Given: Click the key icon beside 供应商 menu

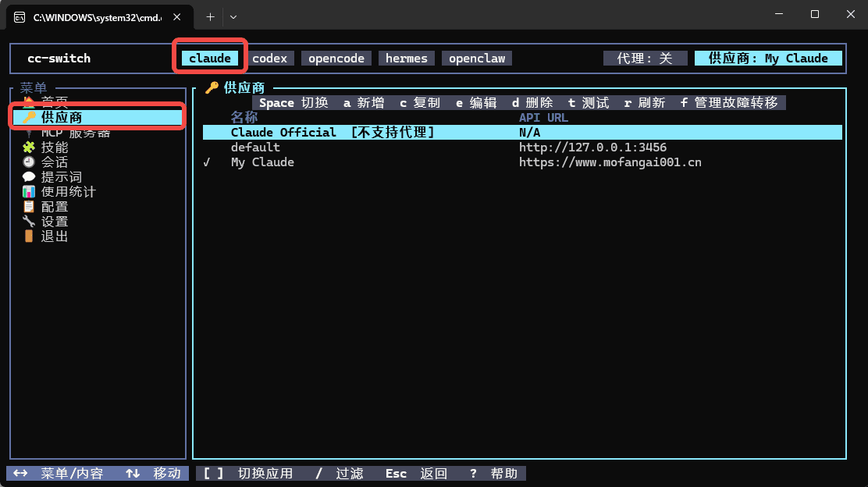Looking at the screenshot, I should [x=29, y=117].
